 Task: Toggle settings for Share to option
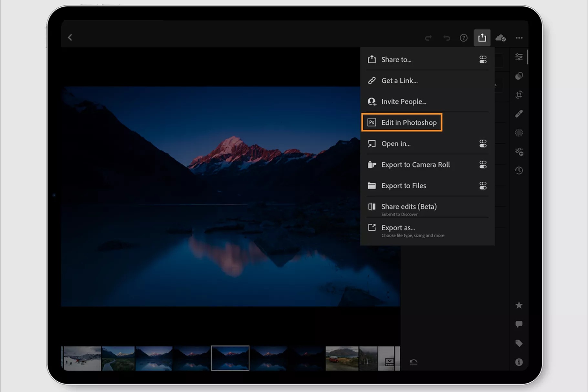pos(483,59)
